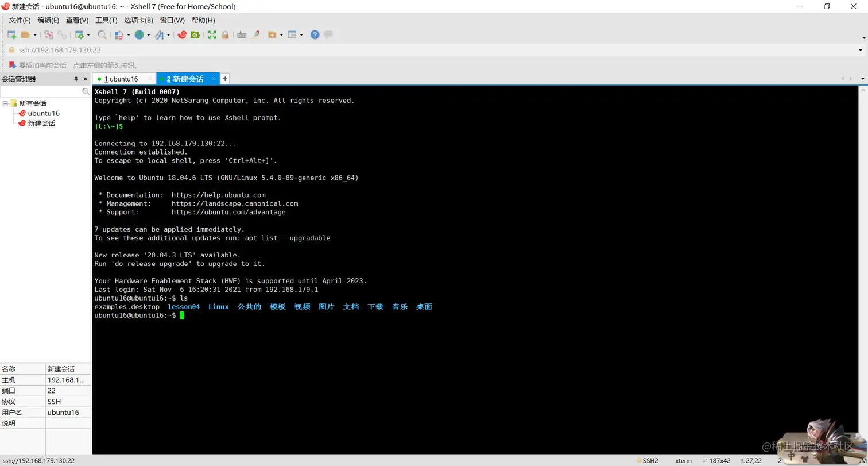The width and height of the screenshot is (868, 466).
Task: Click the Open session folder icon
Action: click(26, 35)
